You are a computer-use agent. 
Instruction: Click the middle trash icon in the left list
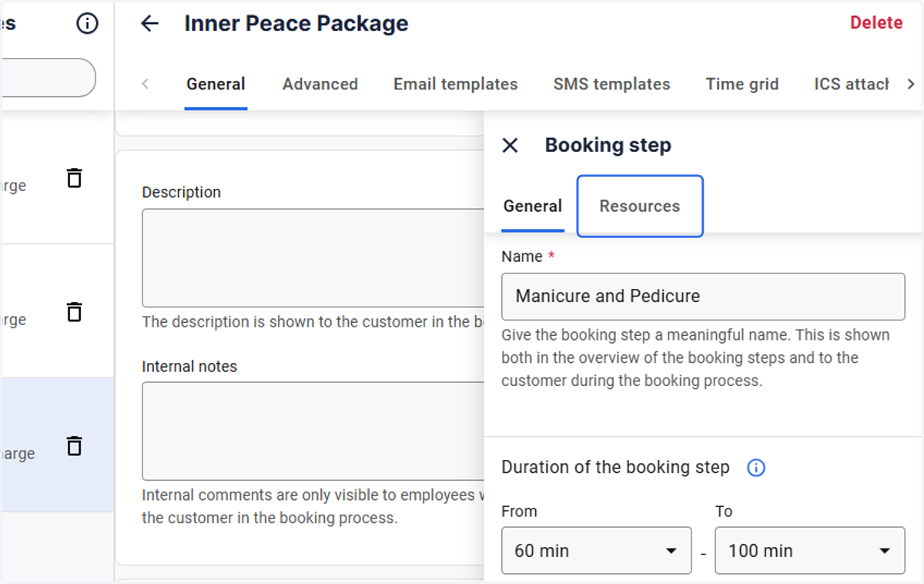(x=74, y=312)
